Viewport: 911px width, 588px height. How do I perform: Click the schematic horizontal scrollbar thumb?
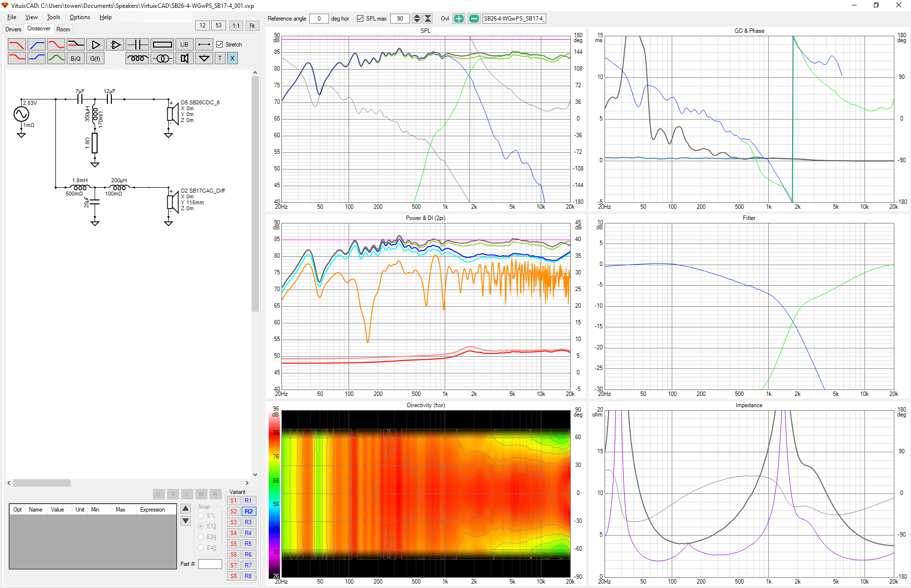click(x=42, y=483)
